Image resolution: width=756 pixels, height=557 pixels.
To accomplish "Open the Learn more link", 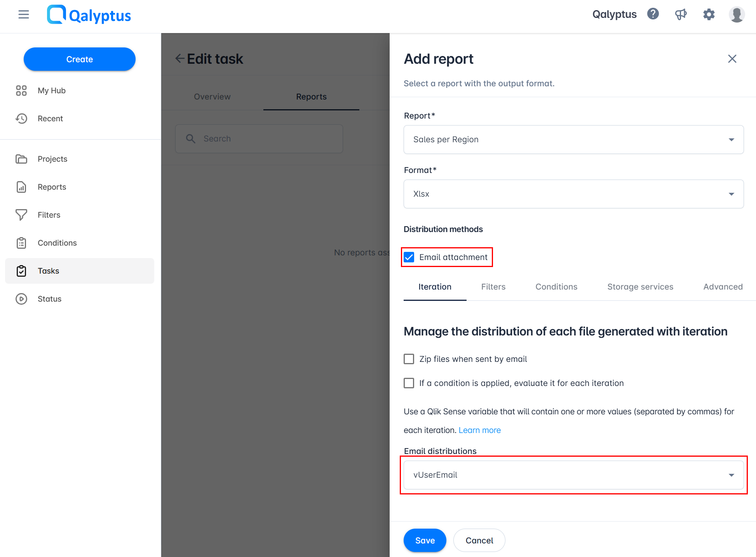I will 479,430.
